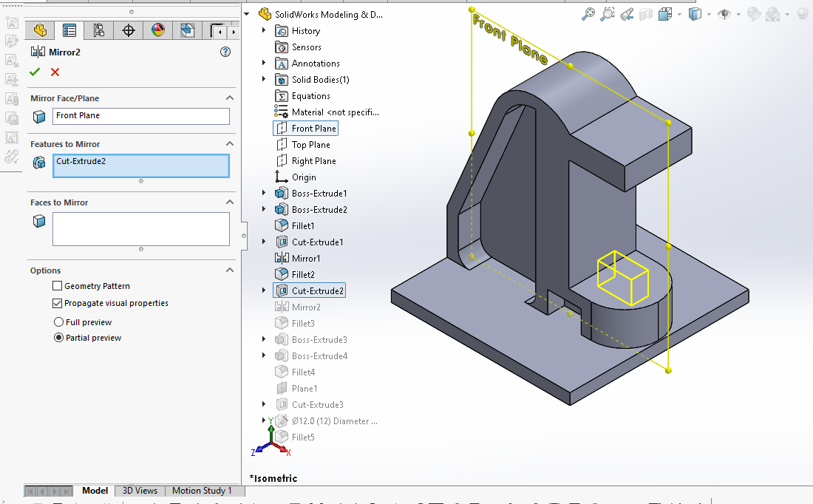
Task: Open the DisplayManager color ball tab
Action: (158, 30)
